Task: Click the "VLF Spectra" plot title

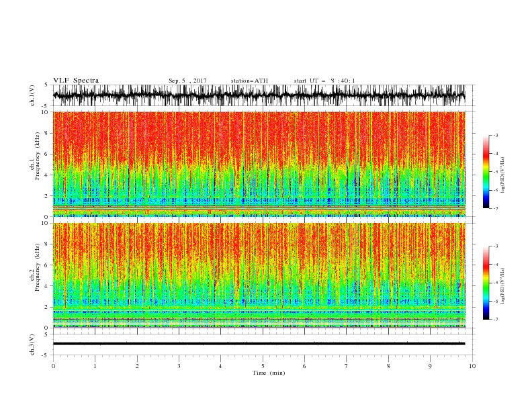Action: (76, 81)
